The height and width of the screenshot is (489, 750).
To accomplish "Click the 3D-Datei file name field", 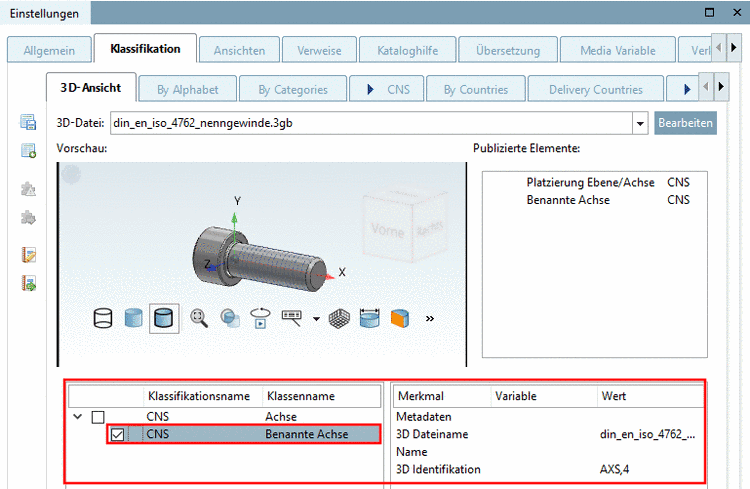I will pos(371,123).
